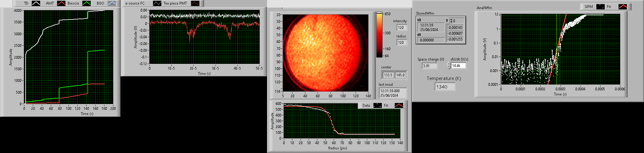
Task: Click the BGO blue plot legend icon
Action: click(112, 3)
